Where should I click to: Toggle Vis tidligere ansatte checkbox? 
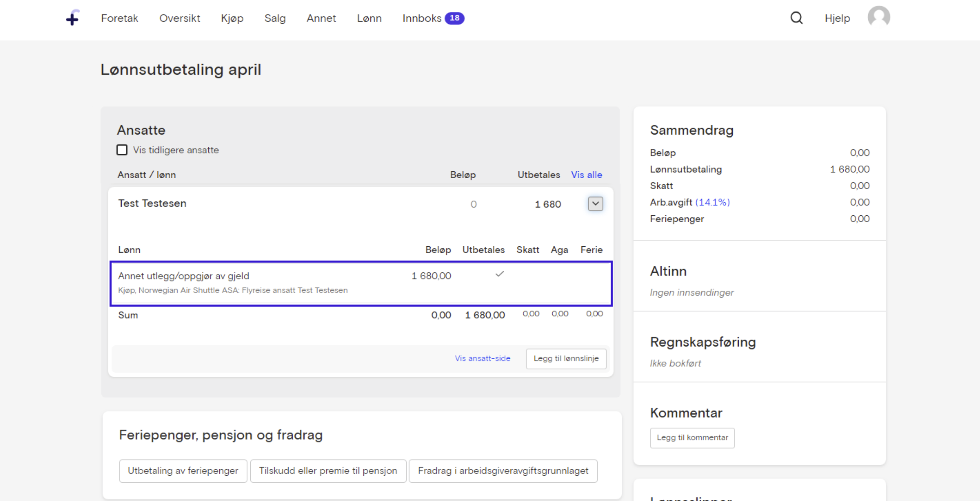pos(122,150)
